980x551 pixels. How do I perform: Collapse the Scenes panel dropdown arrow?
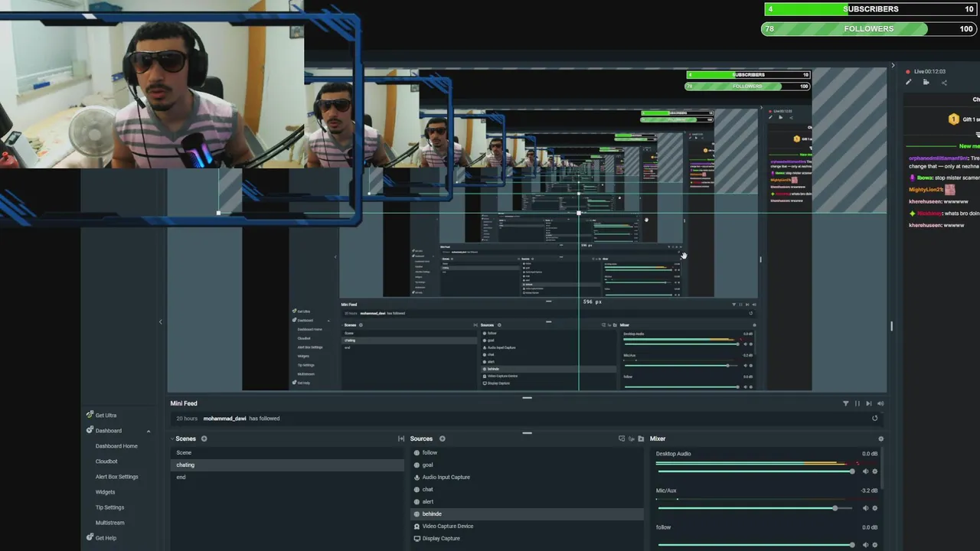click(x=172, y=439)
